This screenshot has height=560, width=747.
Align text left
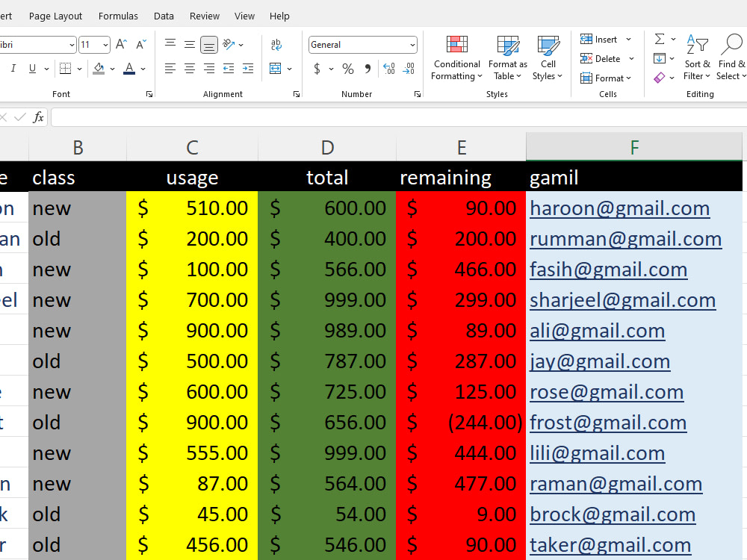coord(170,69)
